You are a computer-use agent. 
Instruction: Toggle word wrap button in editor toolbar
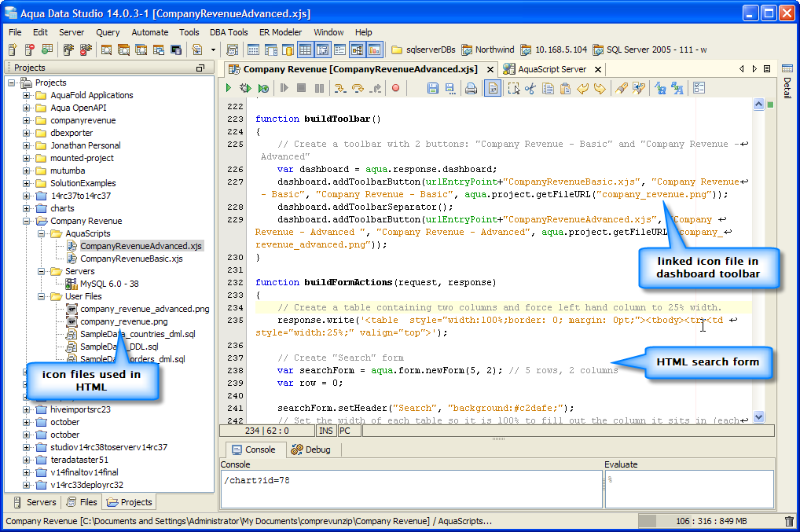(493, 88)
